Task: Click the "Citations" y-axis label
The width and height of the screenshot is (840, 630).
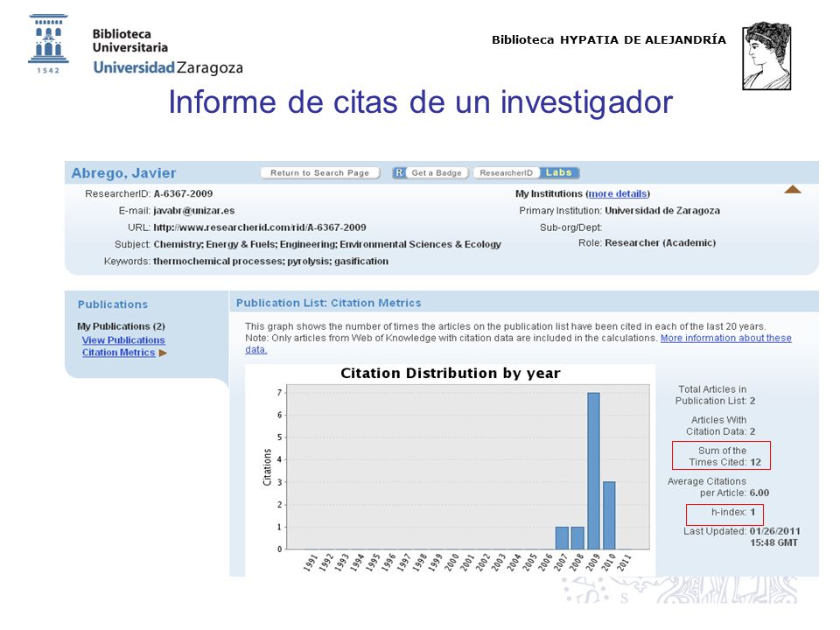Action: [267, 467]
